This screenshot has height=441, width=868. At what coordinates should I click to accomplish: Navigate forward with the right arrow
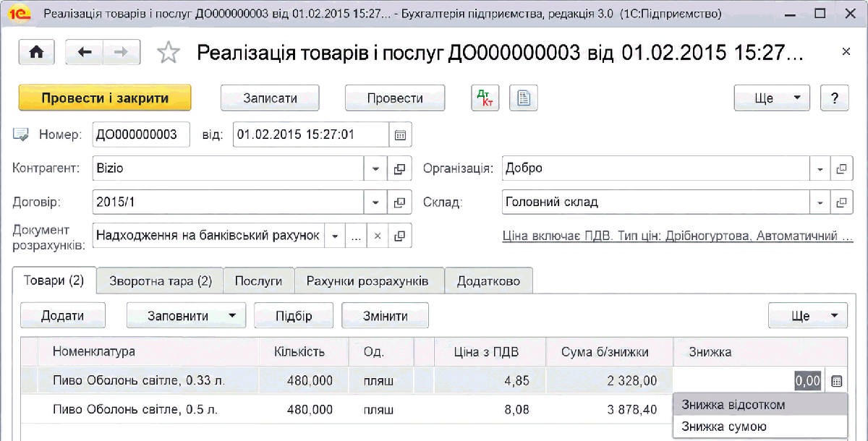122,52
